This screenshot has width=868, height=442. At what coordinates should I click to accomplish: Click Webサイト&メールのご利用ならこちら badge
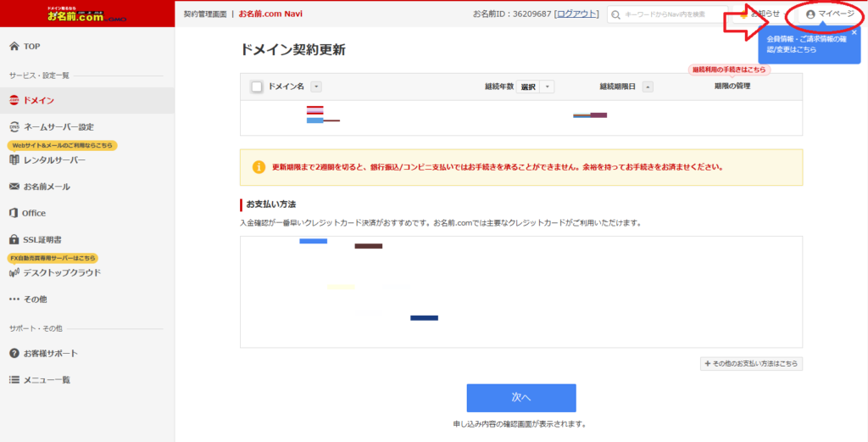pyautogui.click(x=62, y=146)
